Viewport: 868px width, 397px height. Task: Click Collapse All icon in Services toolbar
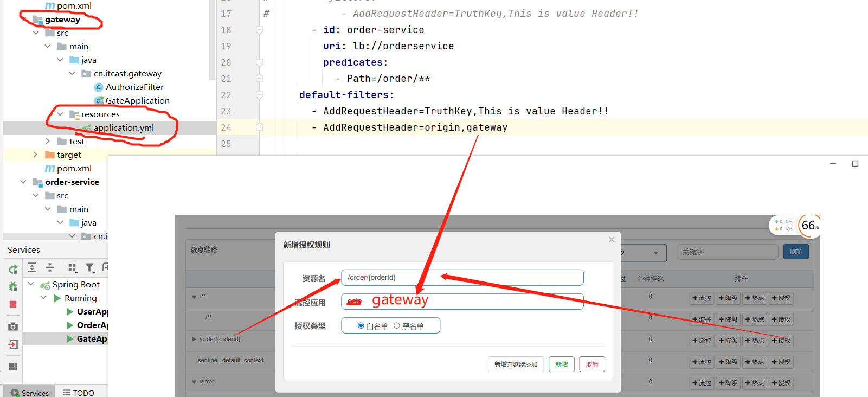click(49, 267)
